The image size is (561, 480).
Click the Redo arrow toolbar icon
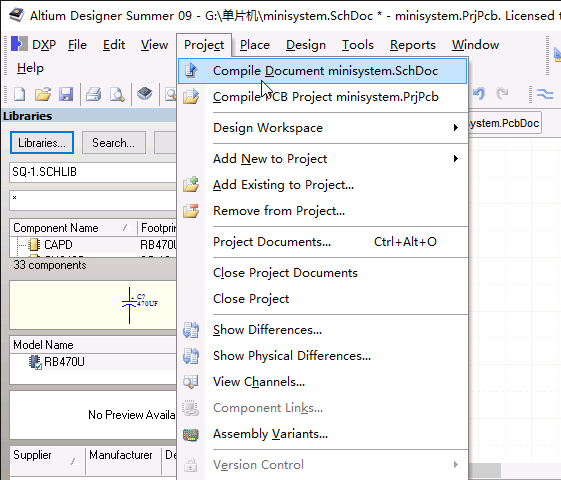(502, 94)
